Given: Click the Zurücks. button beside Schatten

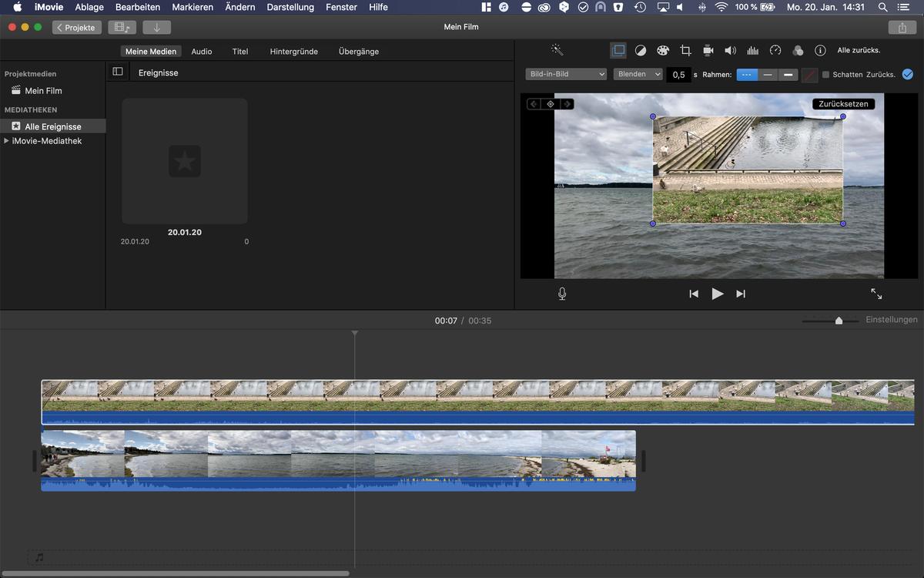Looking at the screenshot, I should 881,75.
